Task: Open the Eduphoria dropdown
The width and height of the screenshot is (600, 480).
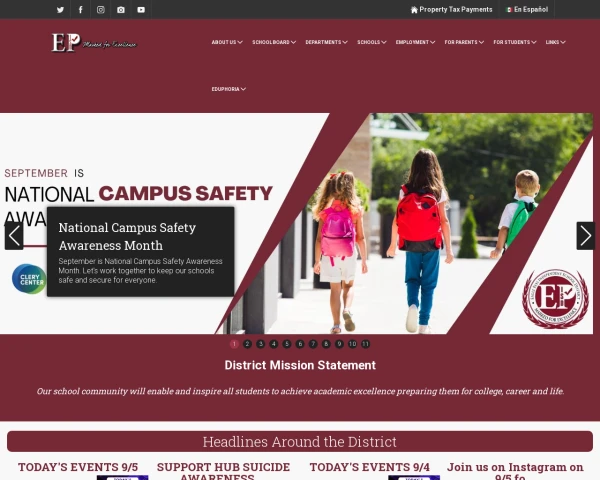Action: [x=229, y=89]
